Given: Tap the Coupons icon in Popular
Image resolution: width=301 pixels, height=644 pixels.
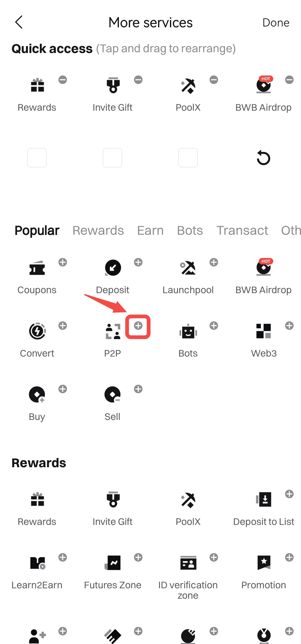Looking at the screenshot, I should [37, 268].
